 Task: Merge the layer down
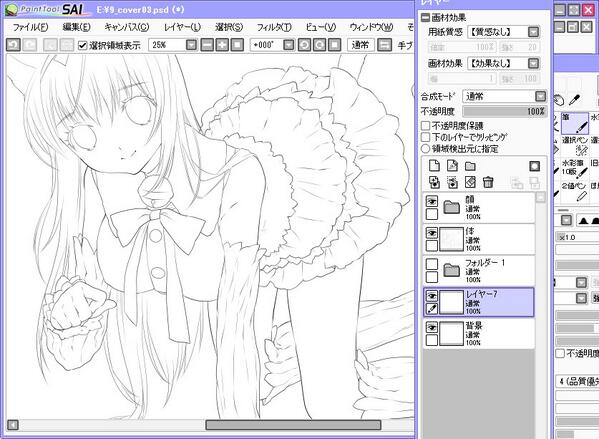tap(452, 183)
